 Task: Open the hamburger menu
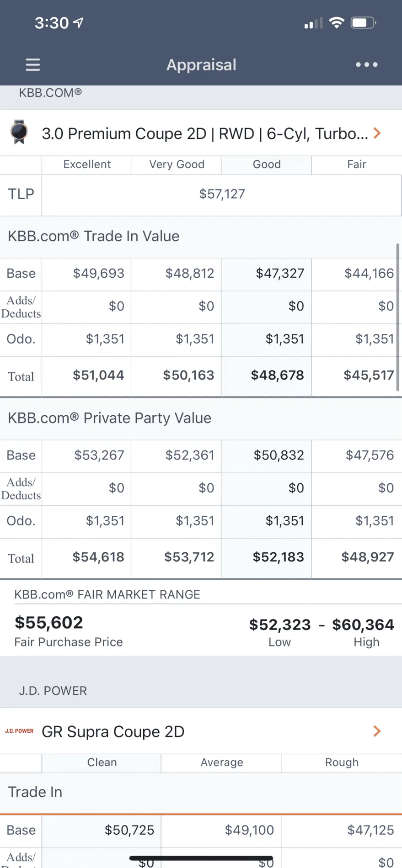coord(32,64)
